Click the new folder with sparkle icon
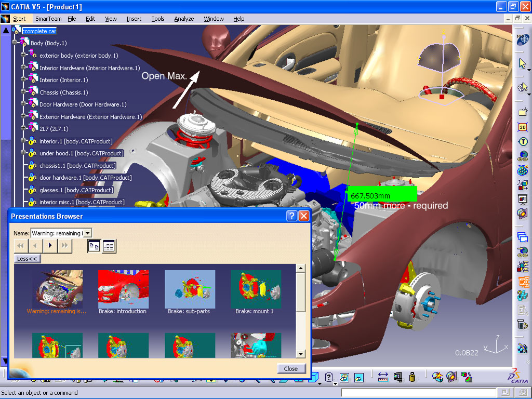Viewport: 532px width, 399px height. pyautogui.click(x=523, y=111)
